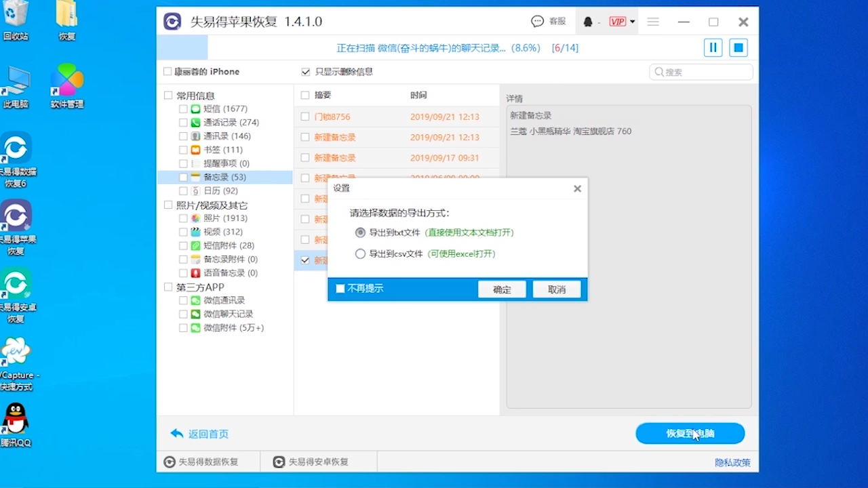
Task: Toggle the iPhone device checkbox
Action: [167, 72]
